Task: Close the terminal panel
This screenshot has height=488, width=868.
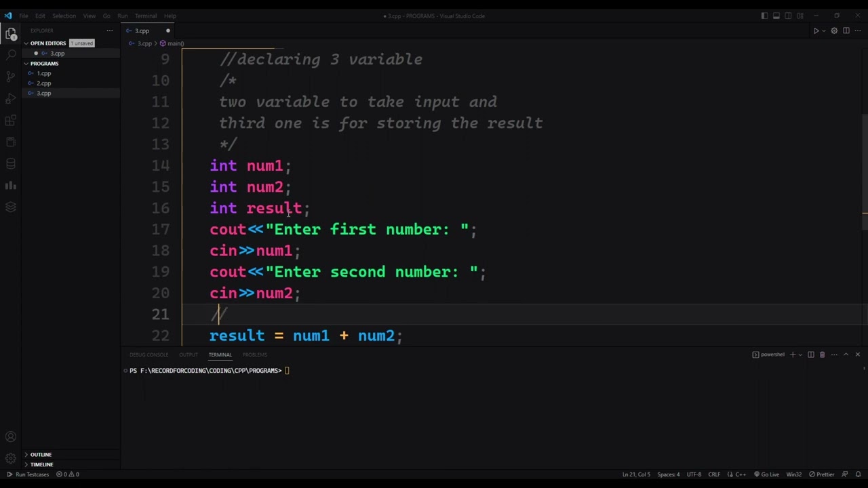Action: pos(857,354)
